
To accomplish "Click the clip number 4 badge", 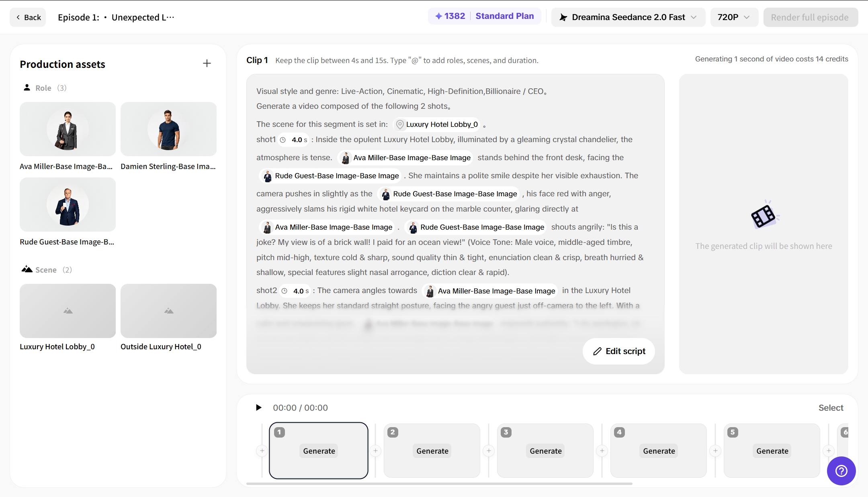I will (x=619, y=432).
